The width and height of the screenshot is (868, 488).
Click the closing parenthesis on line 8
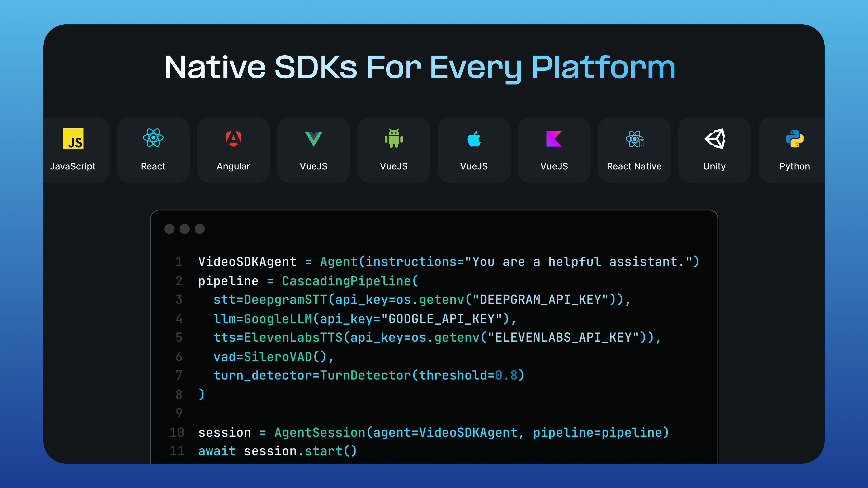coord(201,394)
